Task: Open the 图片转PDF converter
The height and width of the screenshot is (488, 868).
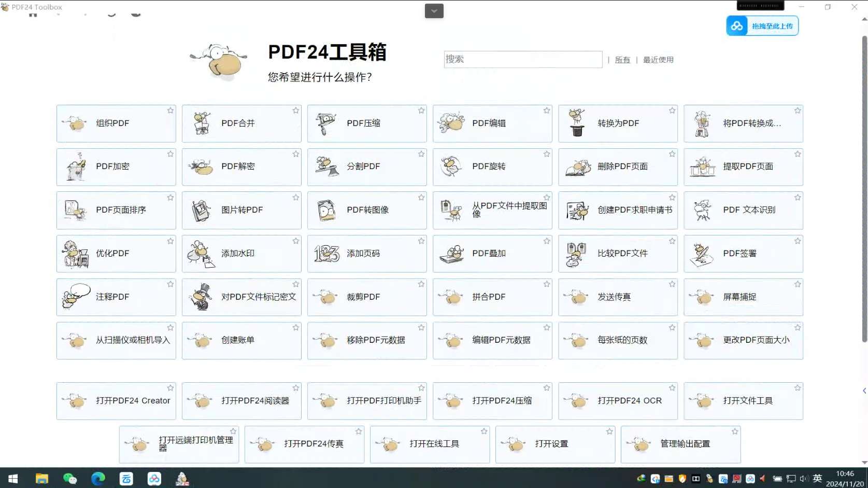Action: tap(241, 211)
